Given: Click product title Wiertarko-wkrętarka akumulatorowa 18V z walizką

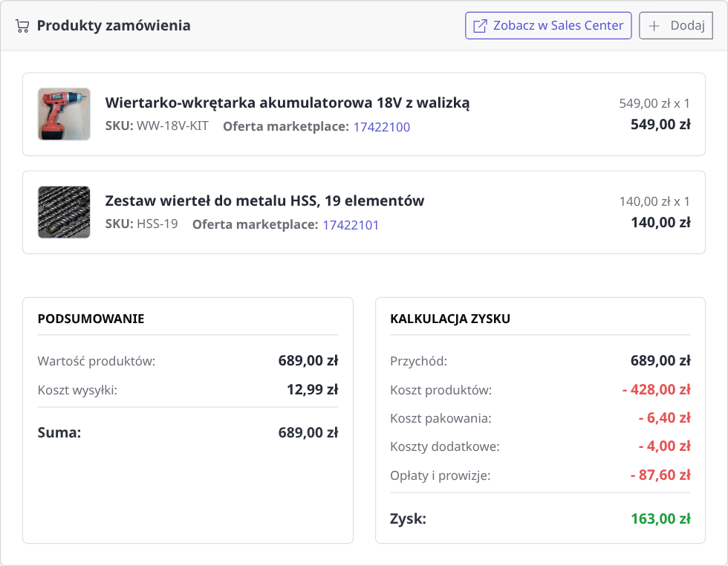Looking at the screenshot, I should (287, 103).
